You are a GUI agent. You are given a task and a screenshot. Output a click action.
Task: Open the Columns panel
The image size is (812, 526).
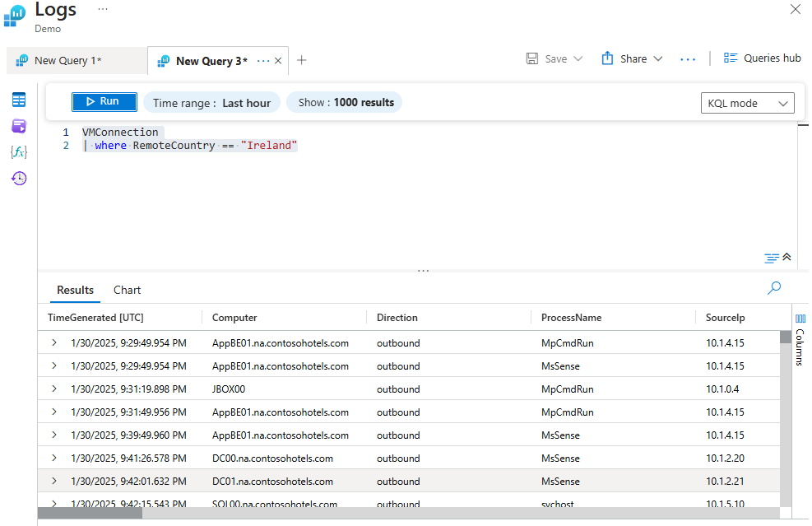point(800,339)
